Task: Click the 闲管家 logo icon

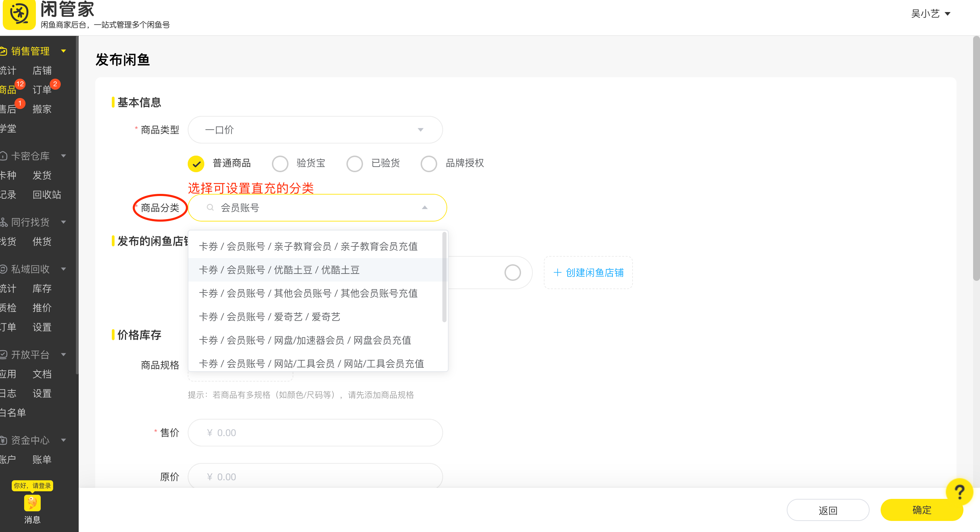Action: click(x=19, y=14)
